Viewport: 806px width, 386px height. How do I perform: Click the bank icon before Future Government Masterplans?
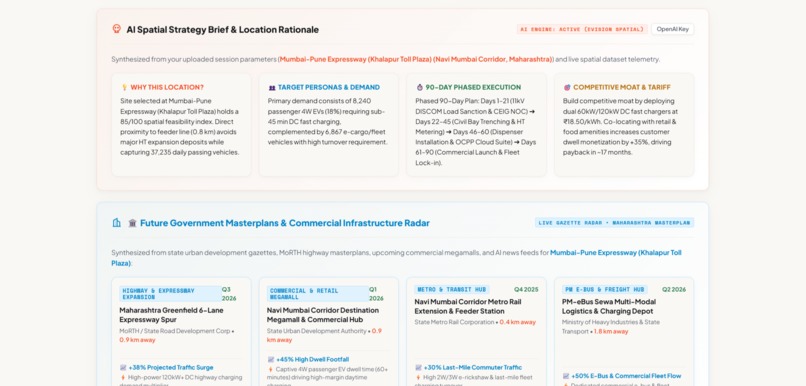[x=133, y=223]
